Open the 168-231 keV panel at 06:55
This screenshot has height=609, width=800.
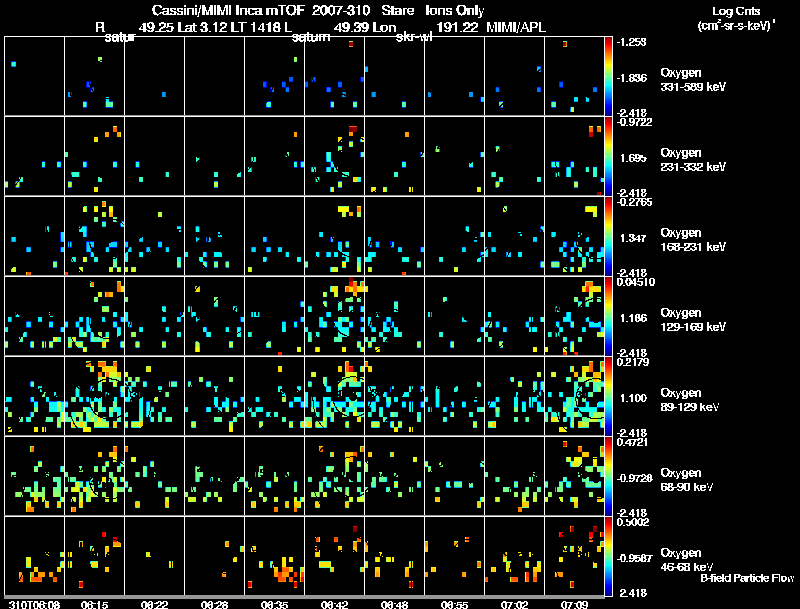click(x=454, y=236)
